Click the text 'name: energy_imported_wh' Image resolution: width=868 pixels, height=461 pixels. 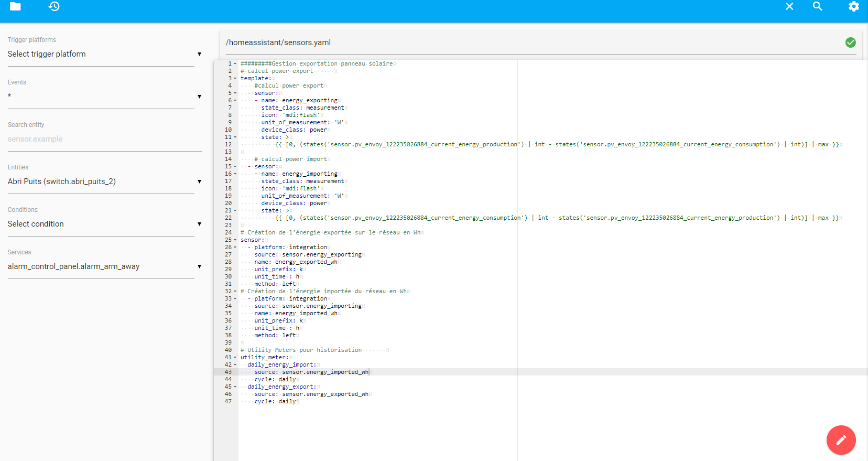tap(296, 313)
